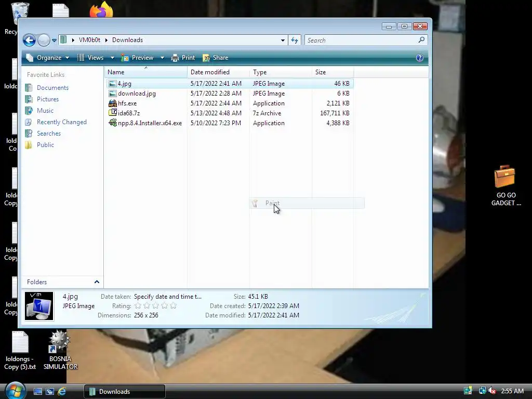Open Pictures favorite link

click(47, 99)
